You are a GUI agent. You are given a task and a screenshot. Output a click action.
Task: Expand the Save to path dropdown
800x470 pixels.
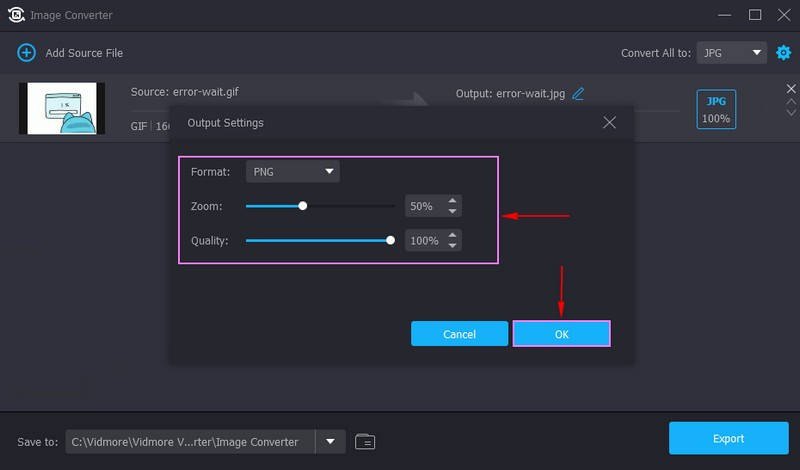click(x=330, y=441)
